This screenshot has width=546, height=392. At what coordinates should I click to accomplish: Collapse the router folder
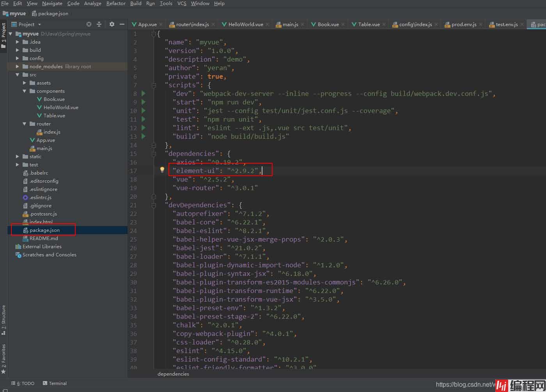pyautogui.click(x=24, y=124)
